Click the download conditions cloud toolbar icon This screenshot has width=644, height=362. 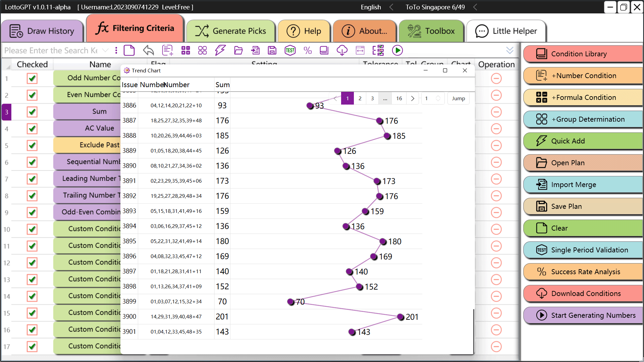click(342, 51)
